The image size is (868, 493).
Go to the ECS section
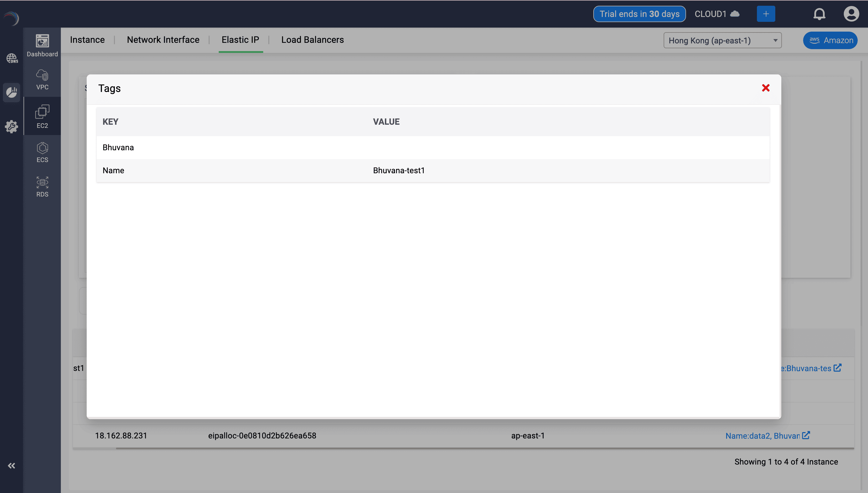pyautogui.click(x=42, y=152)
